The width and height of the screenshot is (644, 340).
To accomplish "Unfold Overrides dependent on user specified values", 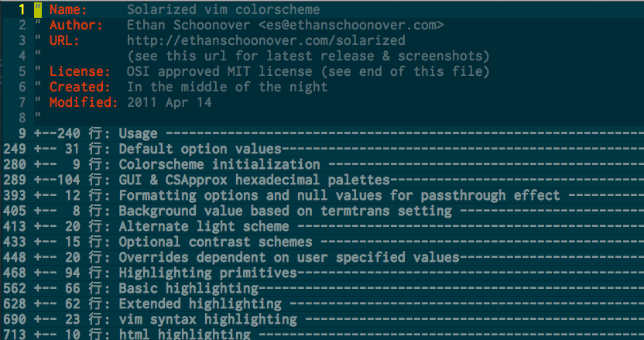I will (339, 257).
